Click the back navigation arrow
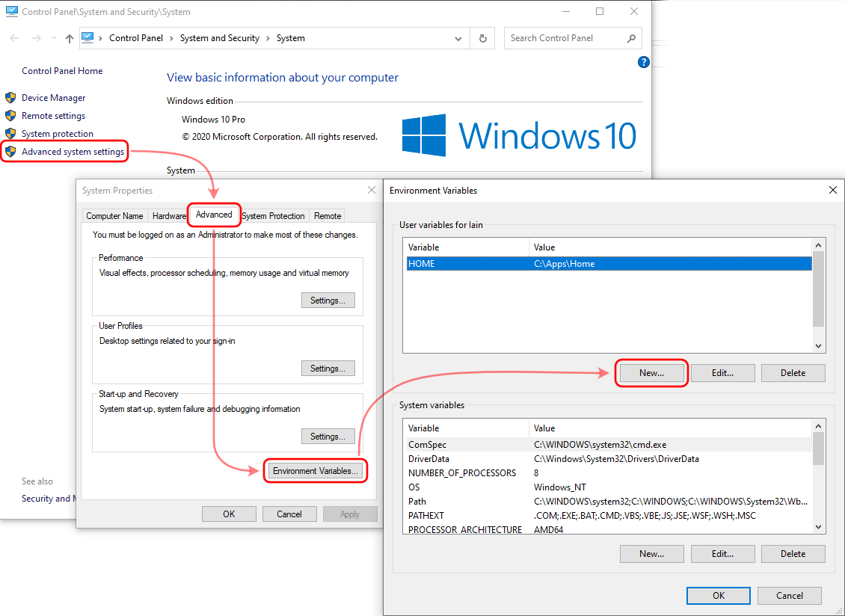 [x=15, y=38]
